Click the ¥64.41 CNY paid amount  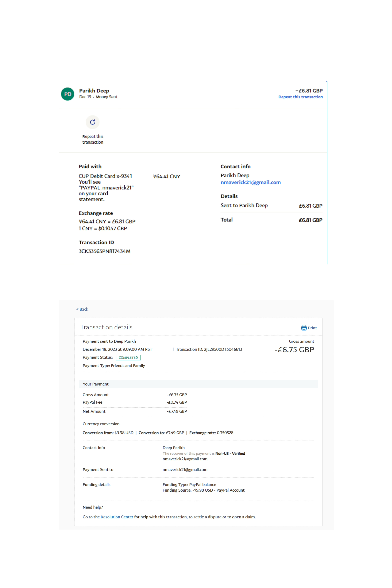(x=167, y=177)
